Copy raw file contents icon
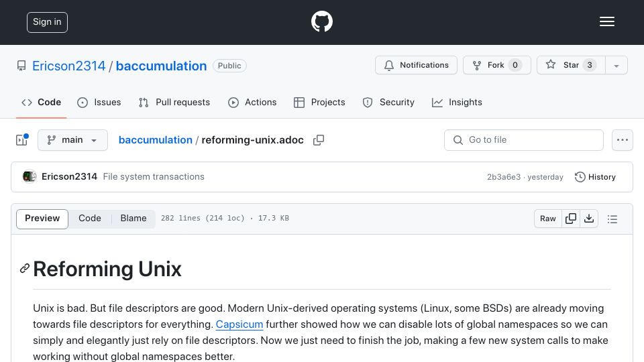 point(570,219)
